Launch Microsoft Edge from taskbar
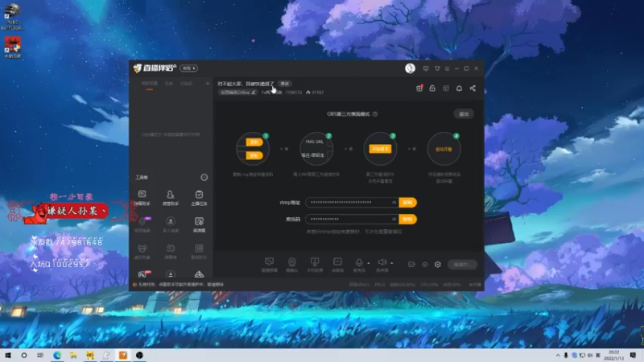The height and width of the screenshot is (362, 644). 57,355
